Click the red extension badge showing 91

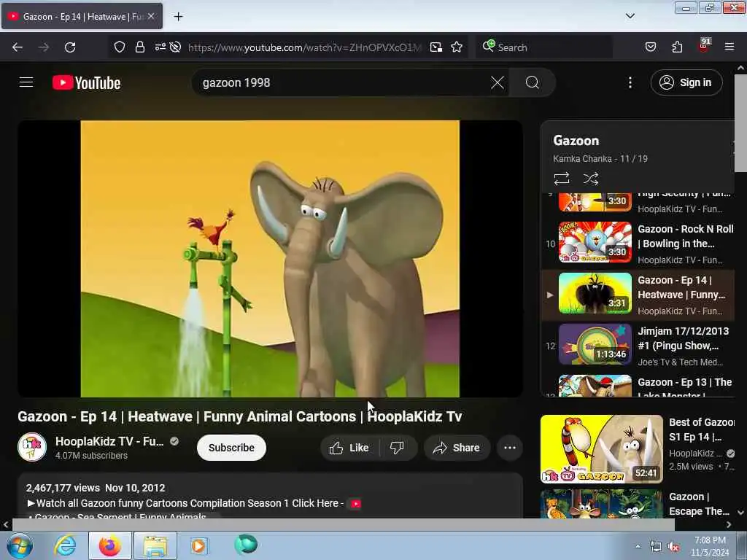[x=704, y=45]
